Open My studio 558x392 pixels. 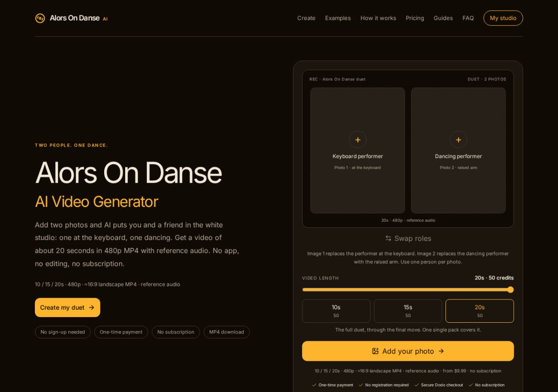[x=503, y=18]
